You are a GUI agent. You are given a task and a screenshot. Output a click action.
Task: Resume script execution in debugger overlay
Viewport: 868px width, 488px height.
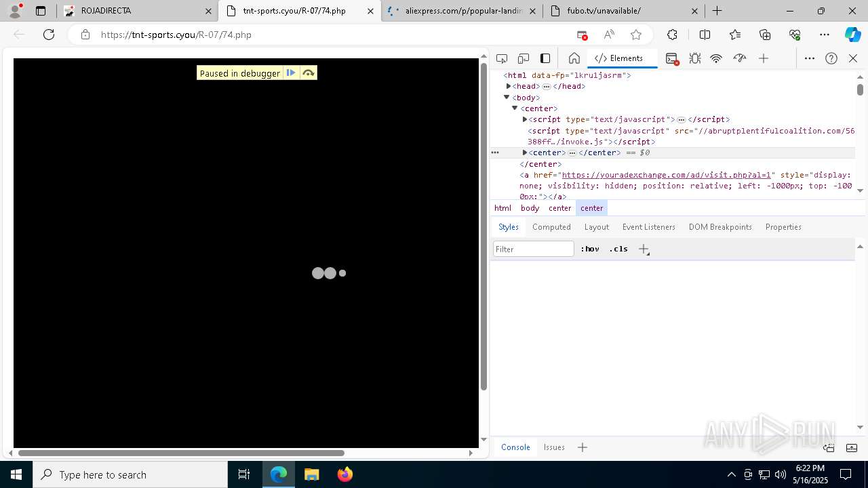click(291, 73)
